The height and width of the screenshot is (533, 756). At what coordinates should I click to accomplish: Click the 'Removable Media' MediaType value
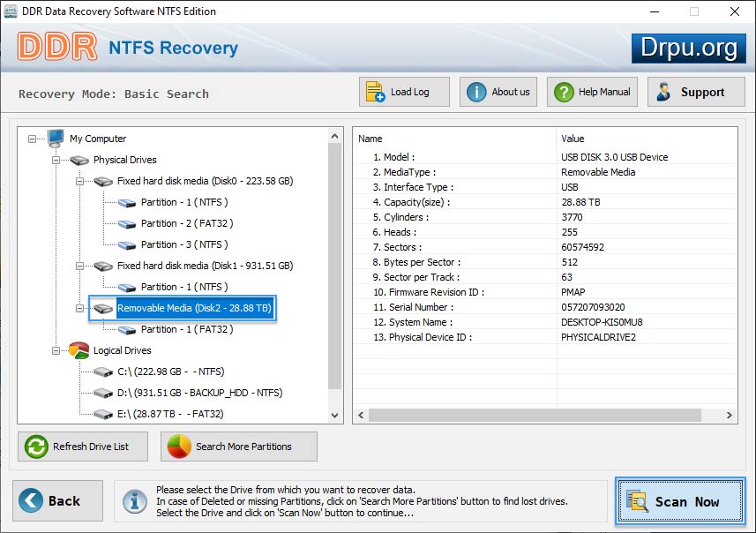point(598,172)
